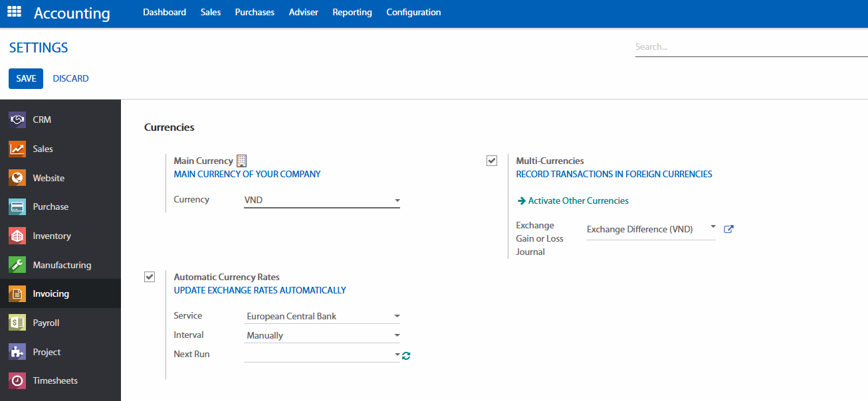Open the Configuration menu
Viewport: 868px width, 401px height.
[x=413, y=12]
